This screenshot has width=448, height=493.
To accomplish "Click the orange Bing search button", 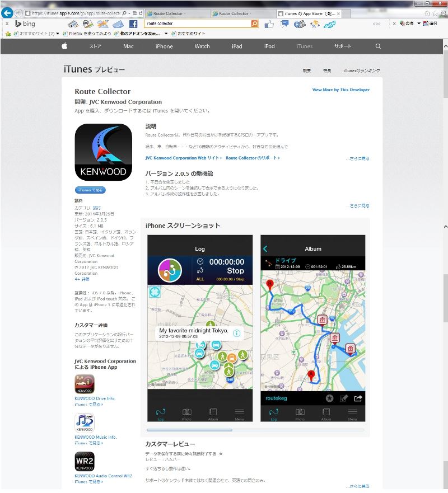I will click(x=254, y=24).
